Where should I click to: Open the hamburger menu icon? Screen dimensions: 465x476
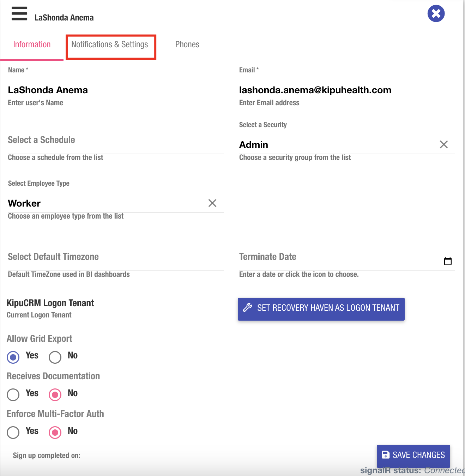[19, 13]
